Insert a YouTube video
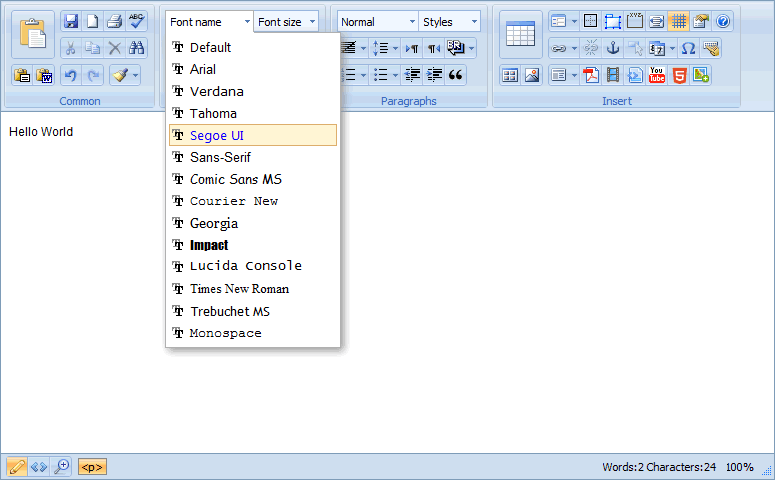 pyautogui.click(x=657, y=75)
